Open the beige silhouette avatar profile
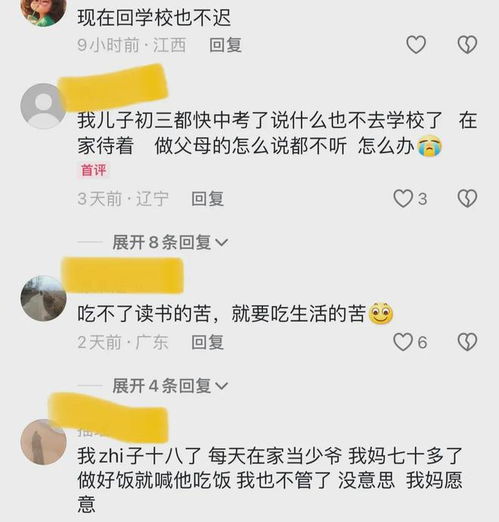This screenshot has height=522, width=499. click(x=43, y=442)
